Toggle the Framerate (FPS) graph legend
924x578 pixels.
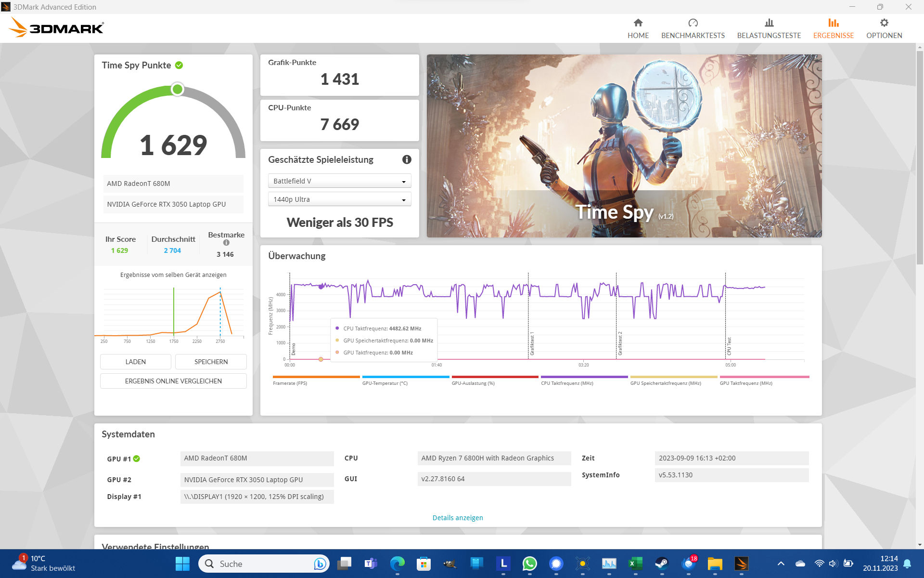(x=316, y=380)
